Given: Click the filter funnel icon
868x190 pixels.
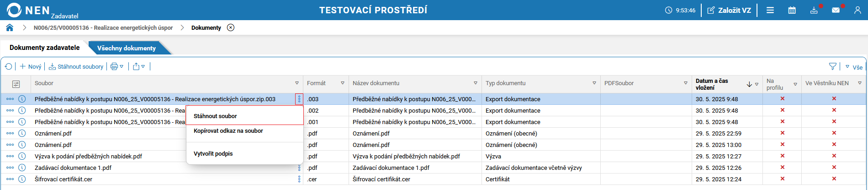Looking at the screenshot, I should pos(833,67).
